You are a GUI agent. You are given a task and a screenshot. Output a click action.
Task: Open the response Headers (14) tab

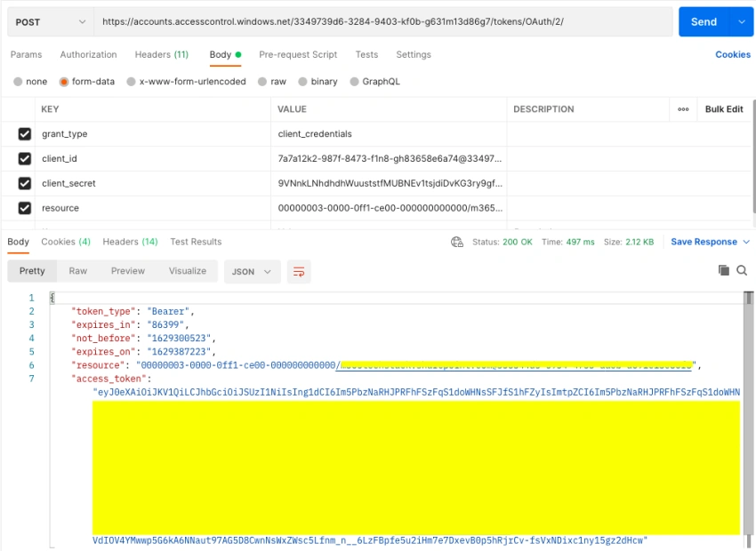(130, 242)
